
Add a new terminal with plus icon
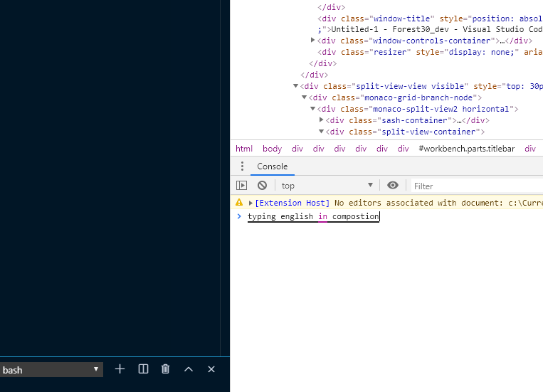tap(120, 369)
